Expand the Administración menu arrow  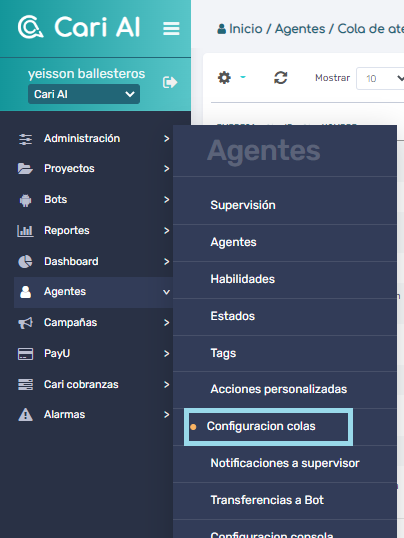166,139
